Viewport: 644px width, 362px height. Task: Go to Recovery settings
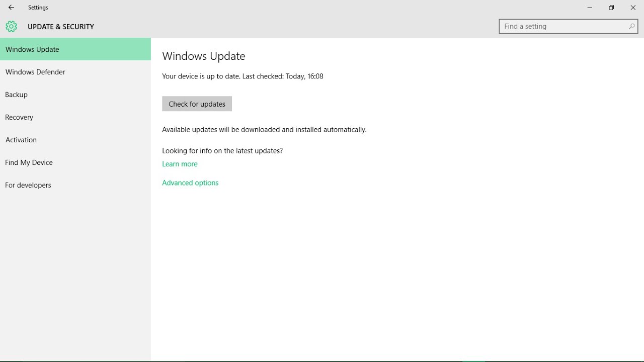(75, 117)
